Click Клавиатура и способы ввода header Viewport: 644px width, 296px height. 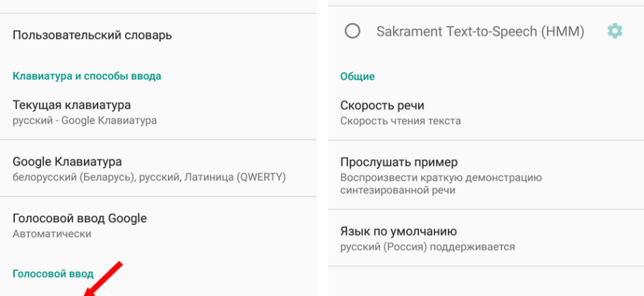[87, 75]
